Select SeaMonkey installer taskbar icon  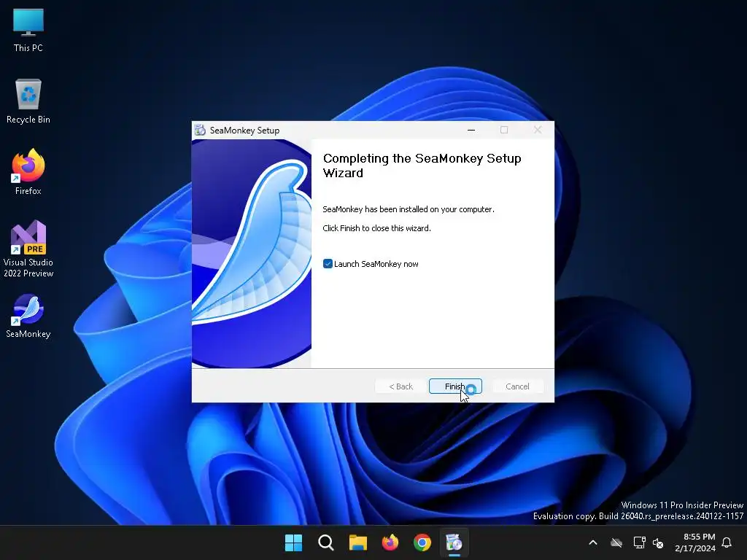[454, 542]
